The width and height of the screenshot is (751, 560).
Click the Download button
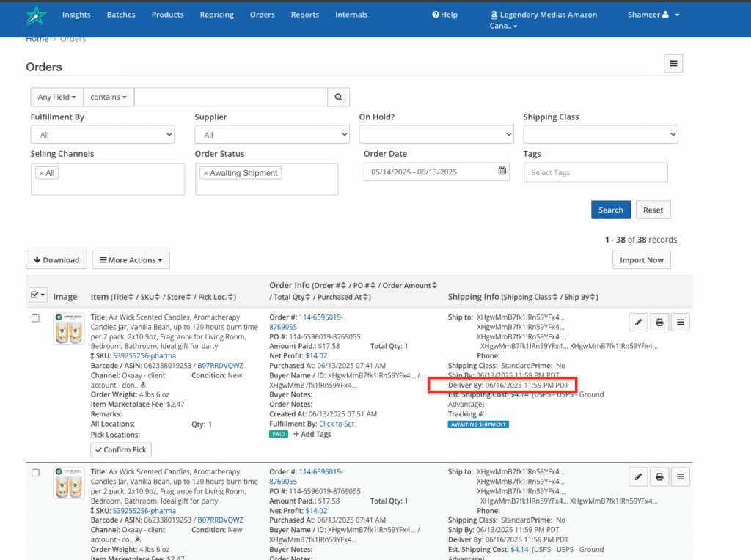click(x=56, y=260)
